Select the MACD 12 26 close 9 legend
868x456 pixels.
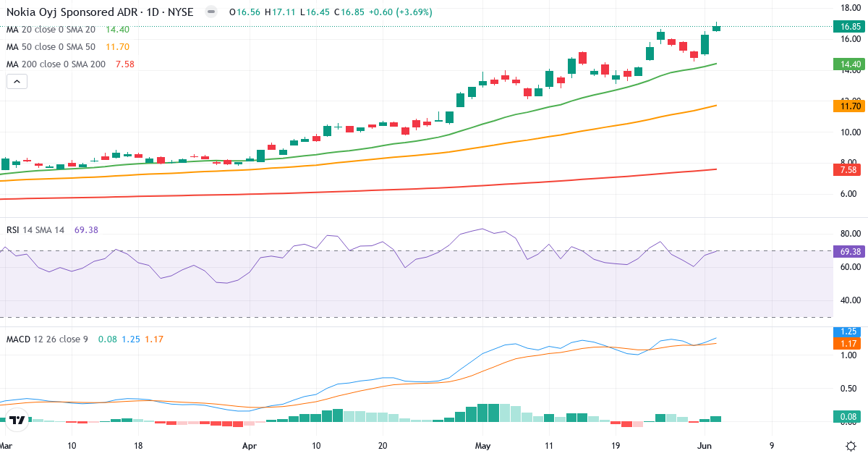click(x=47, y=339)
